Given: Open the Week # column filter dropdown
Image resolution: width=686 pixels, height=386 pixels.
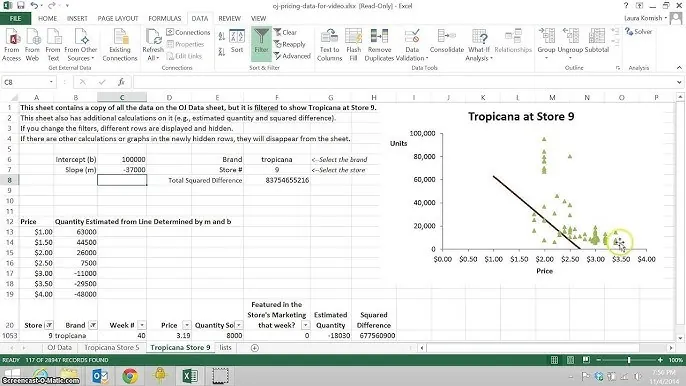Looking at the screenshot, I should 142,325.
